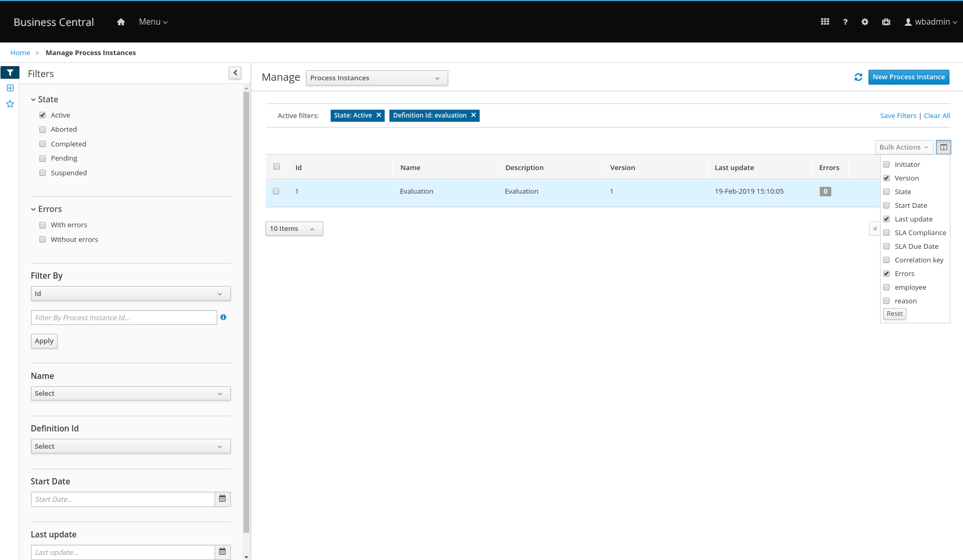Check the Completed state checkbox
963x560 pixels.
[43, 144]
